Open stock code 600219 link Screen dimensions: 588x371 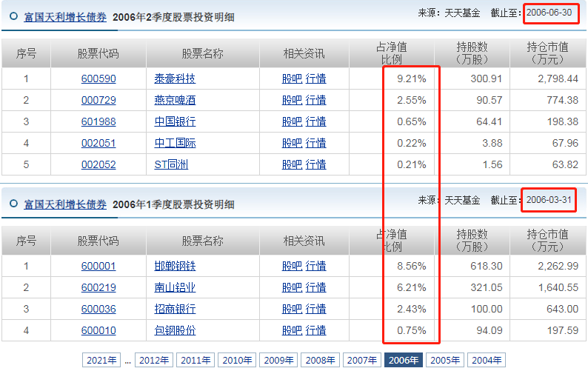tap(98, 287)
